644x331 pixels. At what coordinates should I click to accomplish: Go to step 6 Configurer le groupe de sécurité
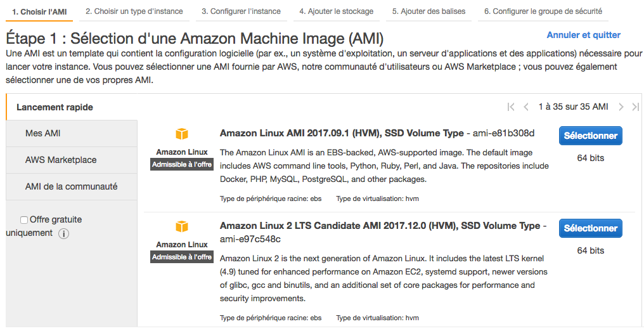pos(543,11)
